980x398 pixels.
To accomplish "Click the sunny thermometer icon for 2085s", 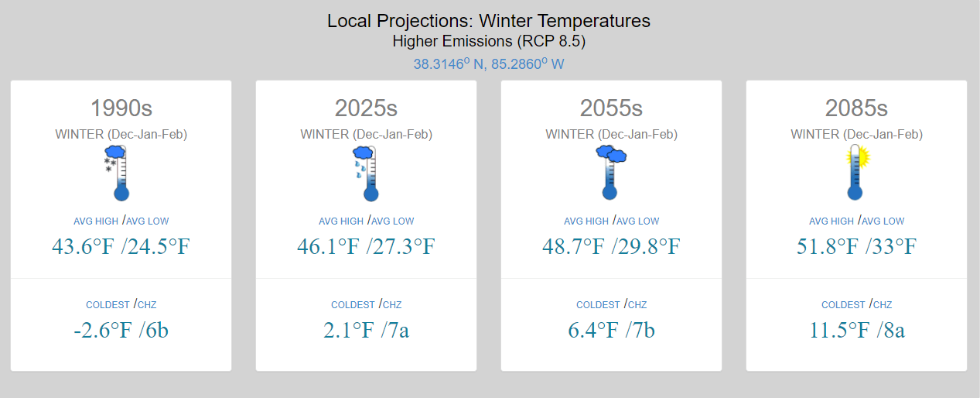I will [856, 173].
